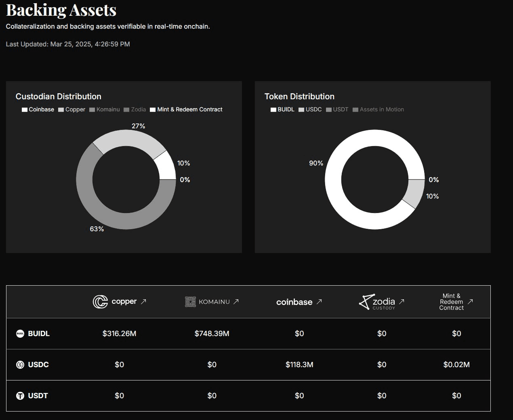Viewport: 513px width, 420px height.
Task: Click the 90% label on the token chart
Action: pos(316,163)
